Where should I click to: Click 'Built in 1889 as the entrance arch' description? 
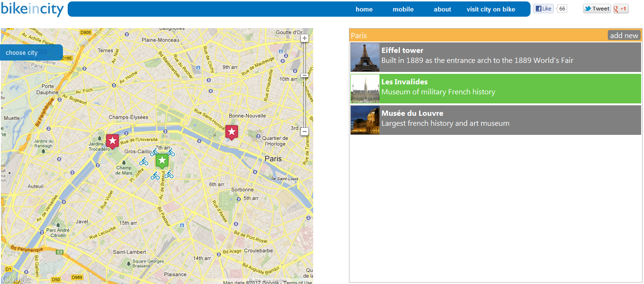(477, 61)
